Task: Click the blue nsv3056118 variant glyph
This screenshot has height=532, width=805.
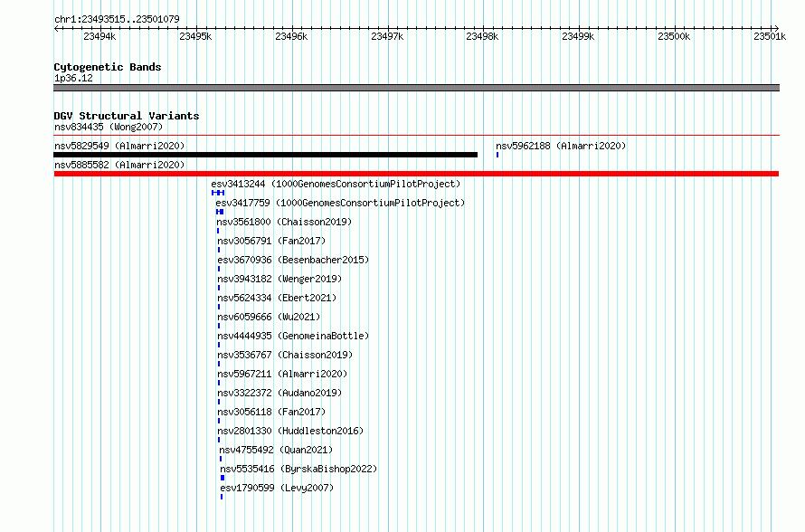Action: 219,421
